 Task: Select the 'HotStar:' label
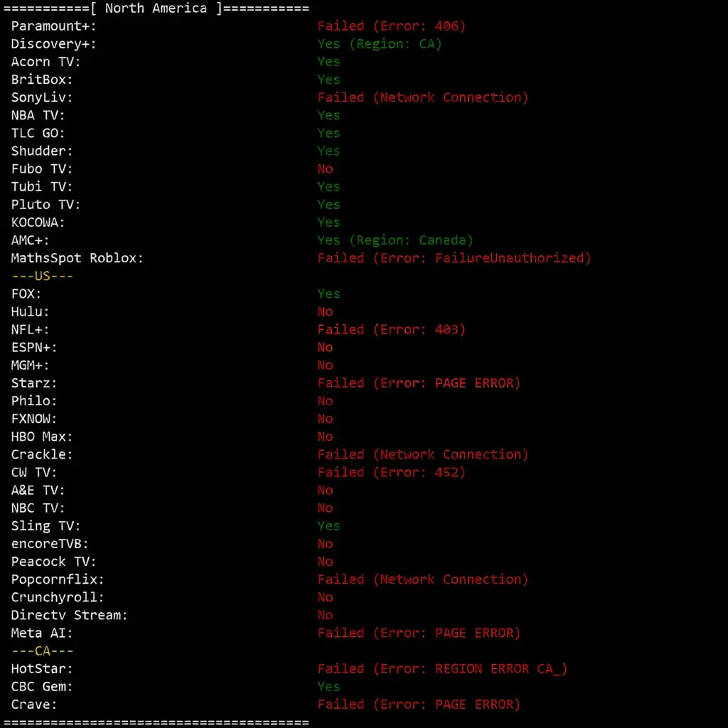[x=42, y=669]
